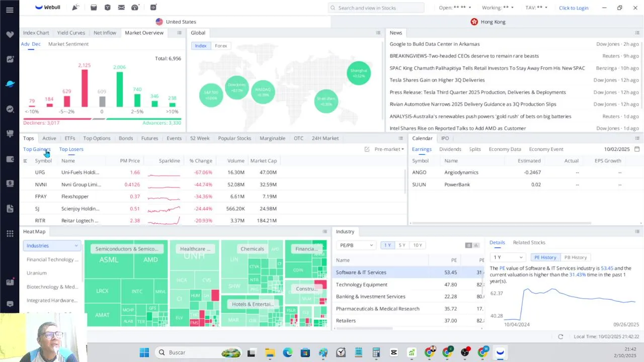Open the document icon in left sidebar

[x=10, y=208]
